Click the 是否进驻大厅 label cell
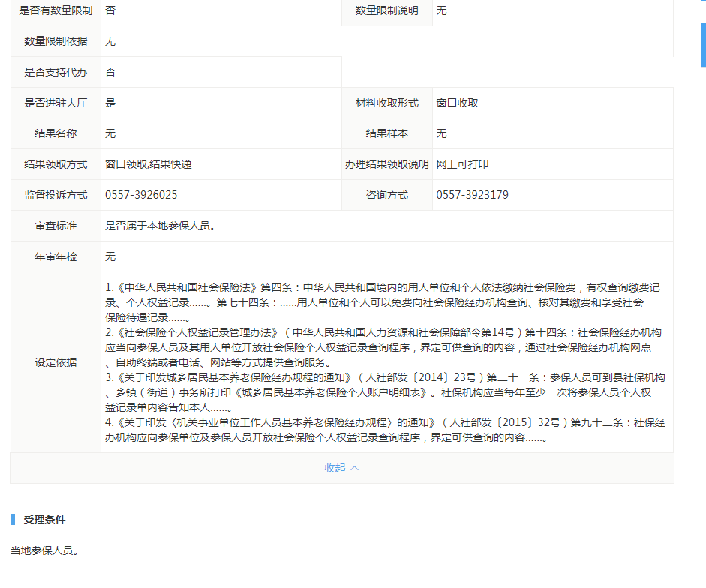This screenshot has height=588, width=706. coord(56,103)
